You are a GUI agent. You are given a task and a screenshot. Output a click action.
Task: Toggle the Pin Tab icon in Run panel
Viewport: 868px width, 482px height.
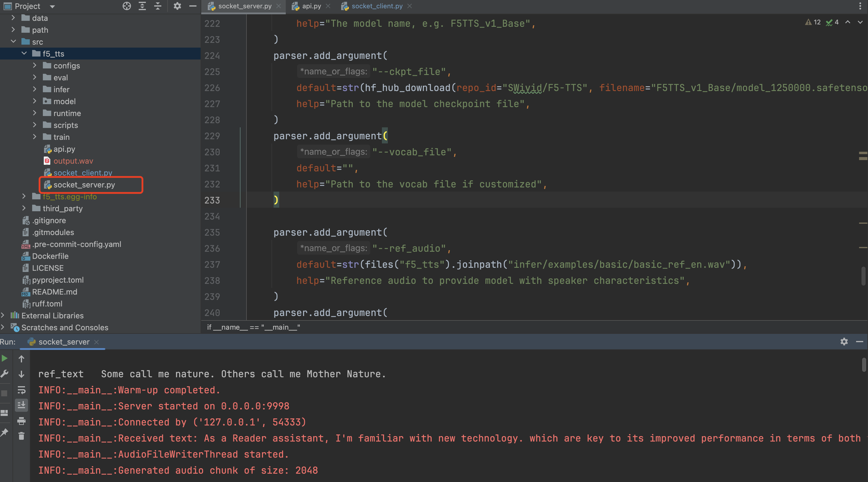(x=5, y=432)
